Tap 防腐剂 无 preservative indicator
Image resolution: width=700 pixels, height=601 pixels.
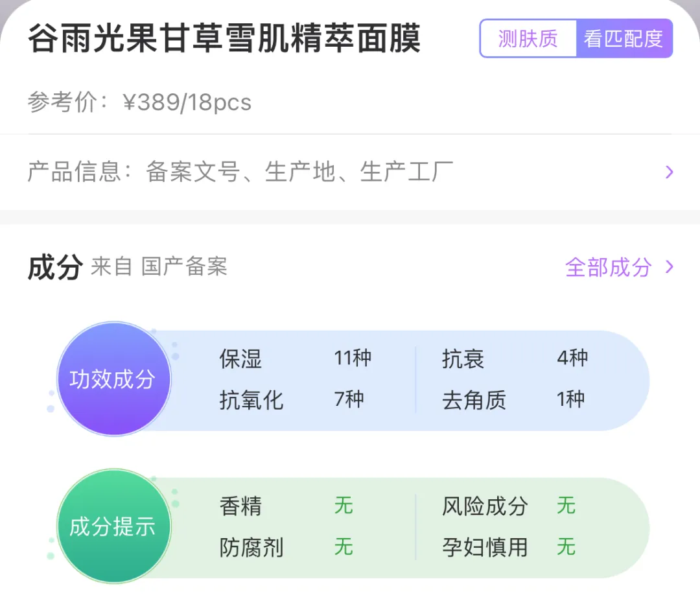(286, 548)
